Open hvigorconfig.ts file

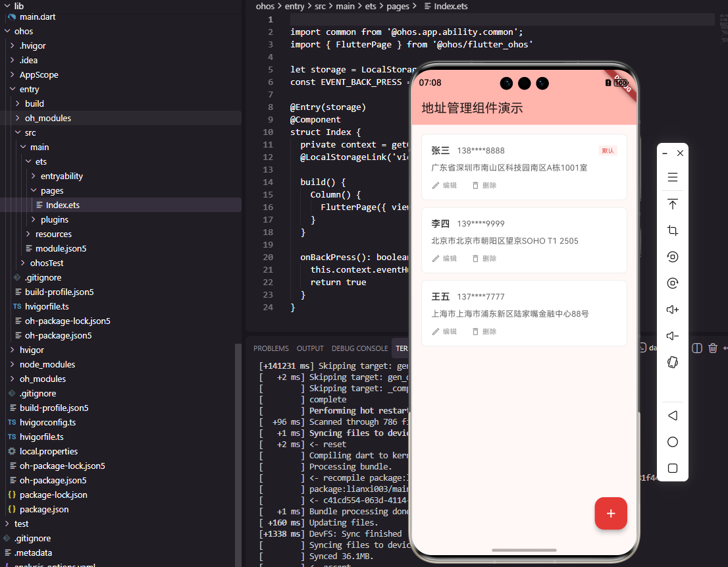[x=47, y=423]
